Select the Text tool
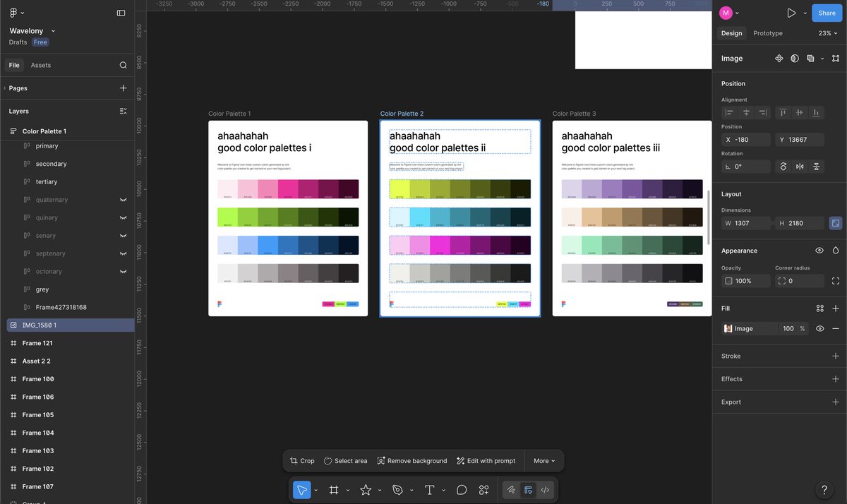The height and width of the screenshot is (504, 847). (429, 490)
